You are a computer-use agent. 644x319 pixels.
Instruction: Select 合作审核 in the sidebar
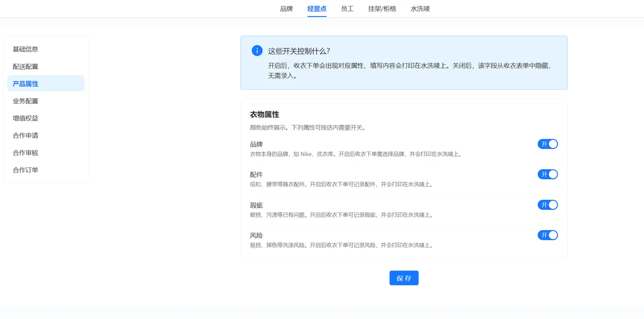point(46,153)
